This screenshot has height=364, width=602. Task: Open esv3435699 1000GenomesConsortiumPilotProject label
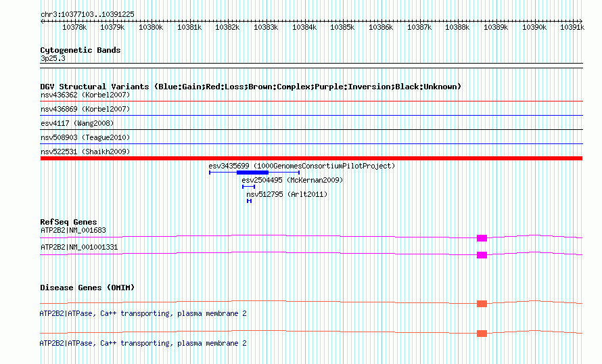click(302, 166)
